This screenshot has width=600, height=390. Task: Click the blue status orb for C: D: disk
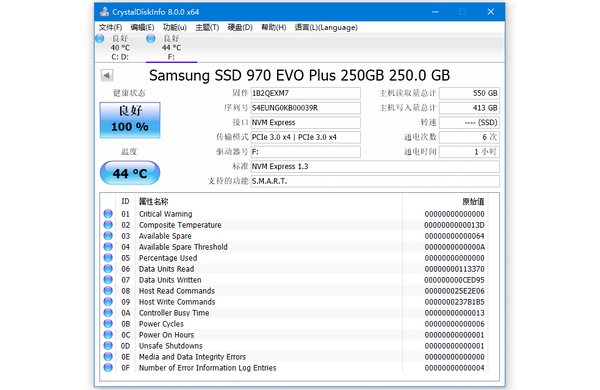[x=100, y=39]
